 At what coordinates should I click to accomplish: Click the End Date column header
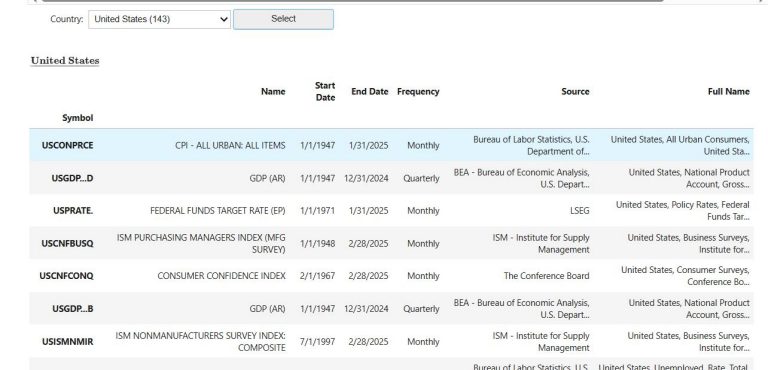(x=370, y=91)
